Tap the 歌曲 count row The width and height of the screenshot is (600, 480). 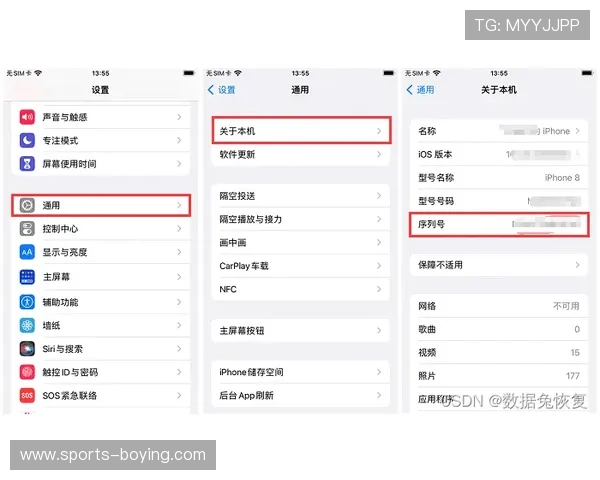[x=499, y=330]
